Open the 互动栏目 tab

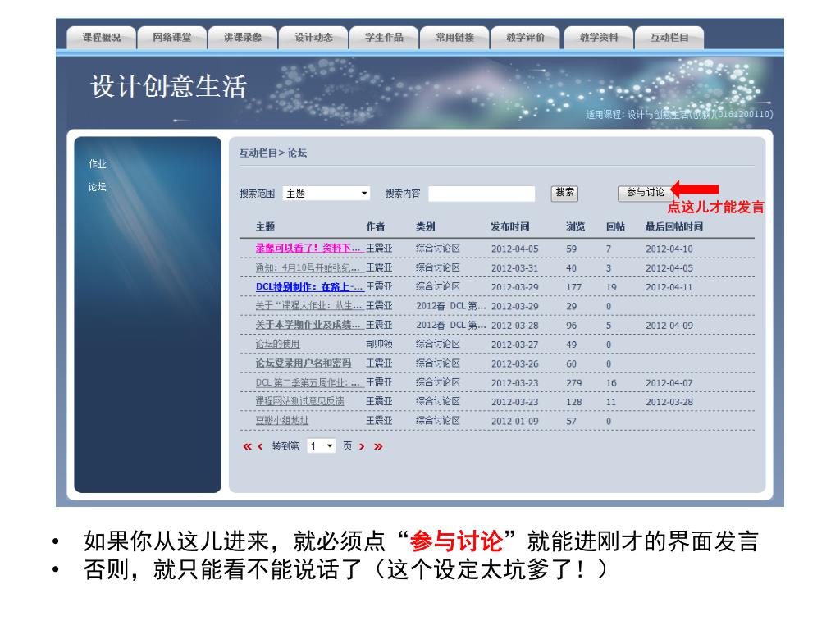pos(669,38)
